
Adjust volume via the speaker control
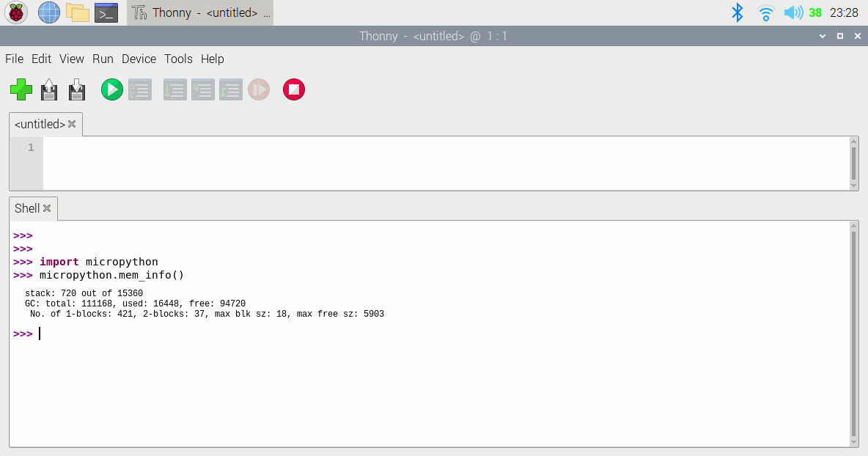792,12
